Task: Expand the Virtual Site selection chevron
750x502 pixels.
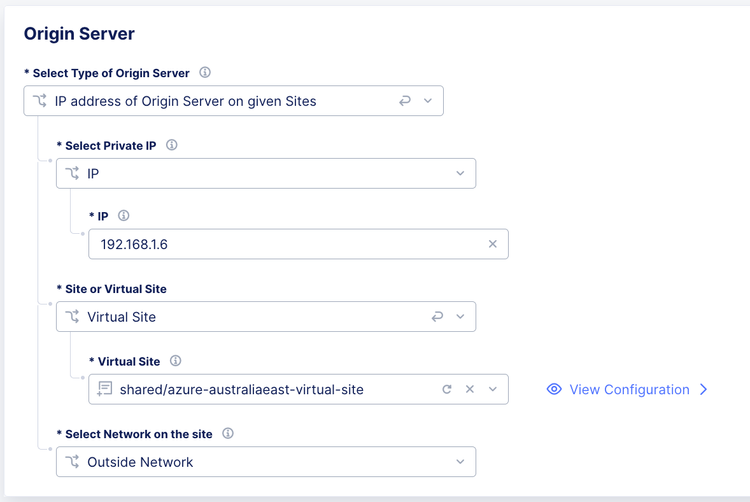Action: pos(493,389)
